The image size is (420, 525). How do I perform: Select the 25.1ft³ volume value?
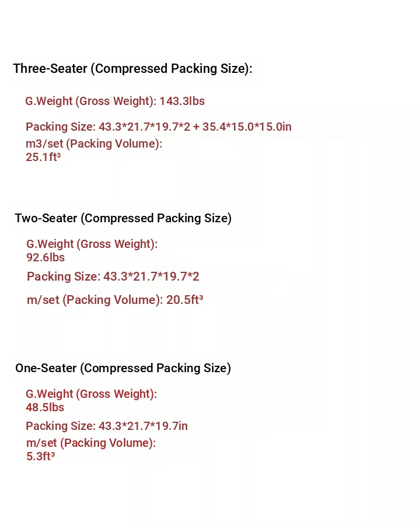[x=43, y=157]
